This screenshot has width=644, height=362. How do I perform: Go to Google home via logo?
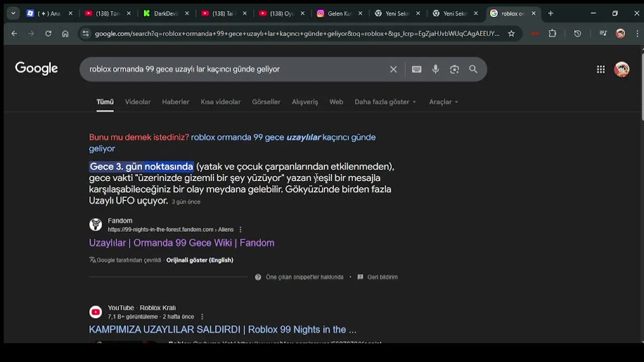click(36, 68)
